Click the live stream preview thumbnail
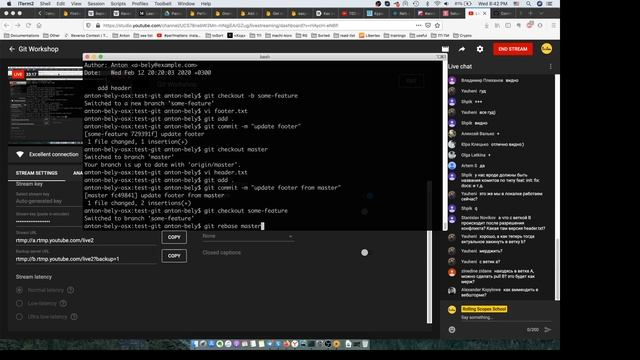640x360 pixels. point(45,106)
